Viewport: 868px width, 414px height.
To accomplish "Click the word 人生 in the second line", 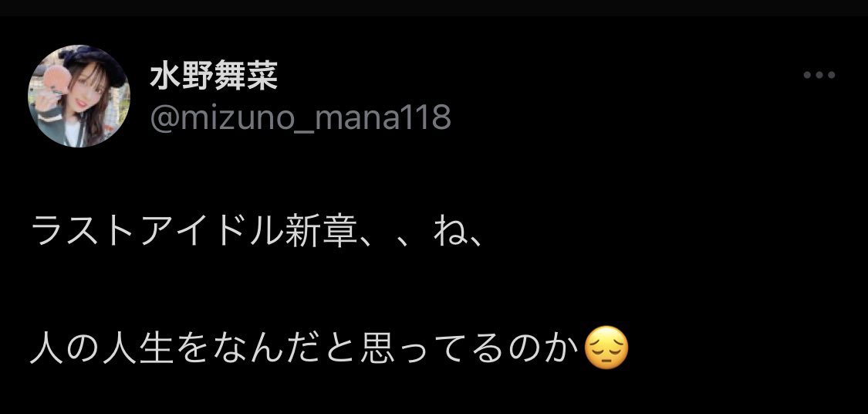I will 138,348.
